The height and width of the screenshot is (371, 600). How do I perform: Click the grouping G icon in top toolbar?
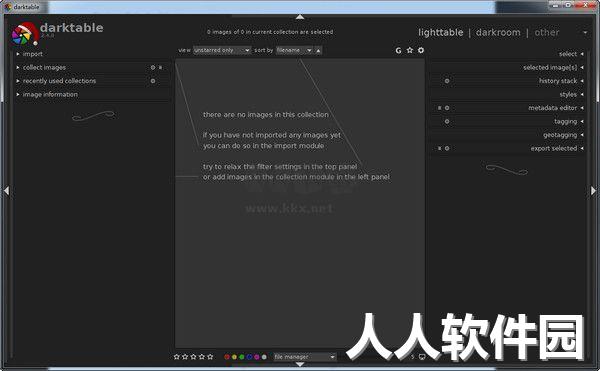click(398, 50)
